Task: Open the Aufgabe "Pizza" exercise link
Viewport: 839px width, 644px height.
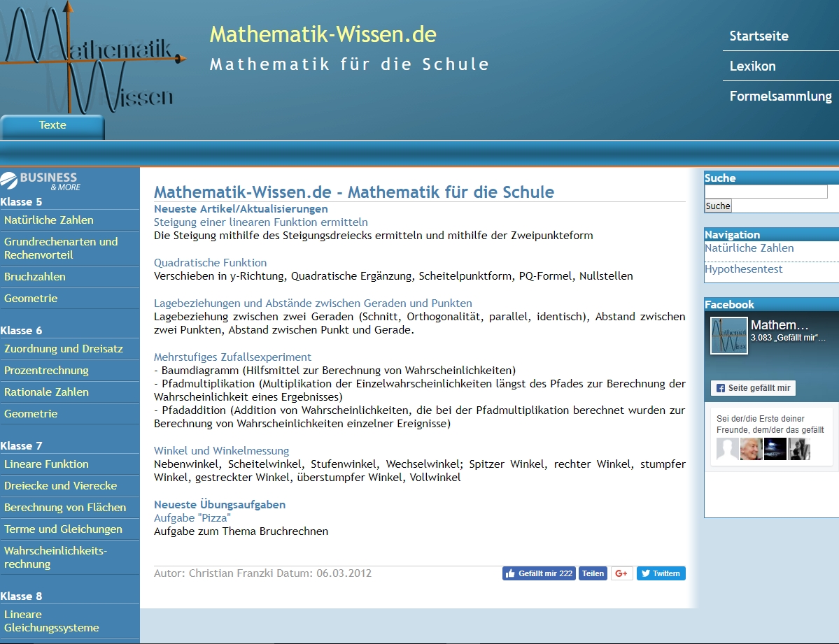Action: 192,517
